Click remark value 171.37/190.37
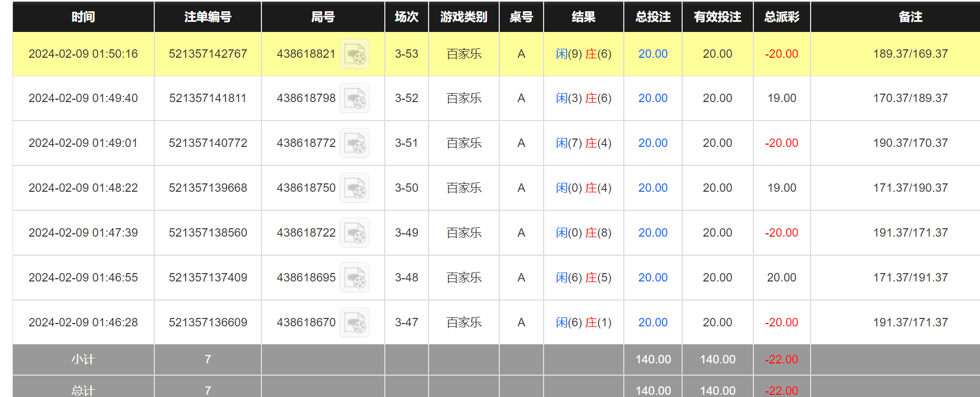980x397 pixels. pyautogui.click(x=910, y=188)
